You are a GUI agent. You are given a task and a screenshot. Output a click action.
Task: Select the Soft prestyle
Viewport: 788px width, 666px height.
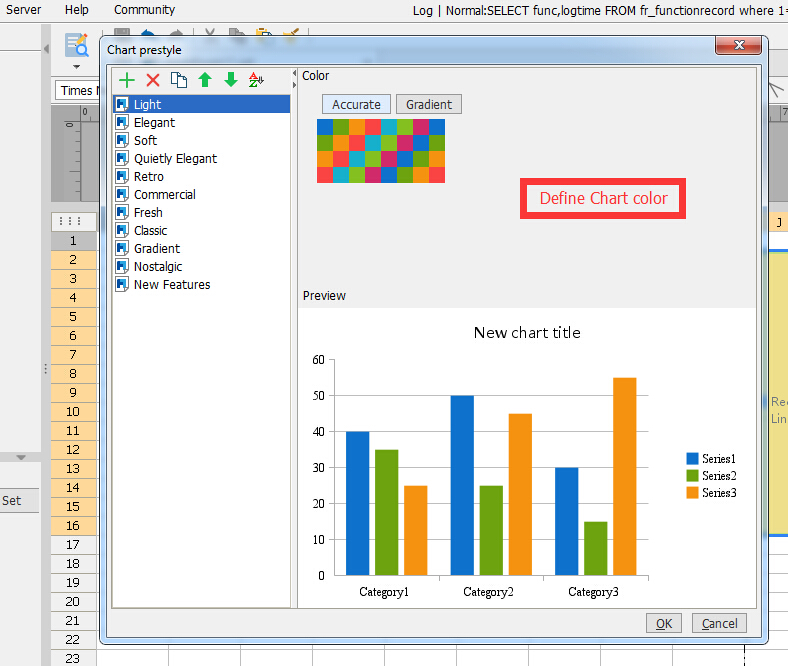(202, 140)
